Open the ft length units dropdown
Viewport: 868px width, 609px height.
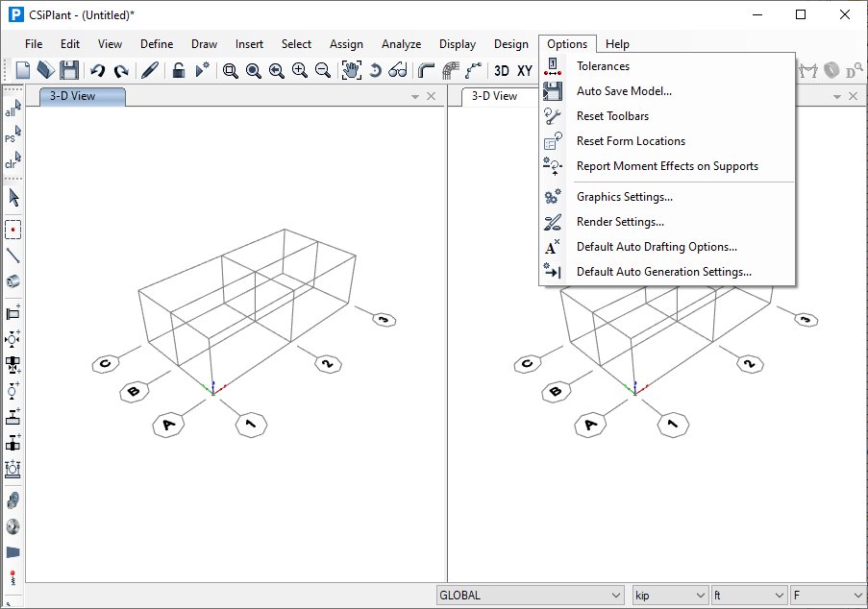point(749,596)
